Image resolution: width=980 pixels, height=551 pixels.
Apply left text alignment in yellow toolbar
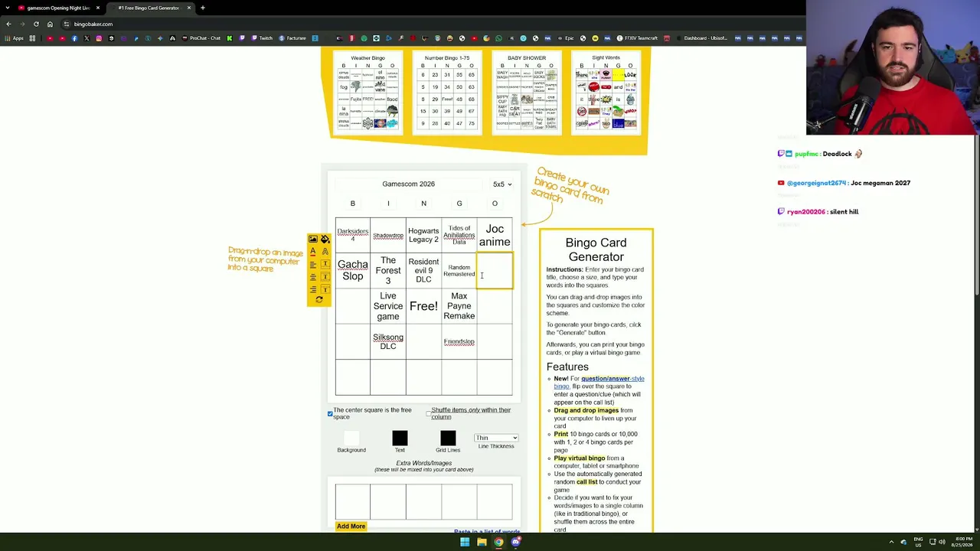point(312,265)
